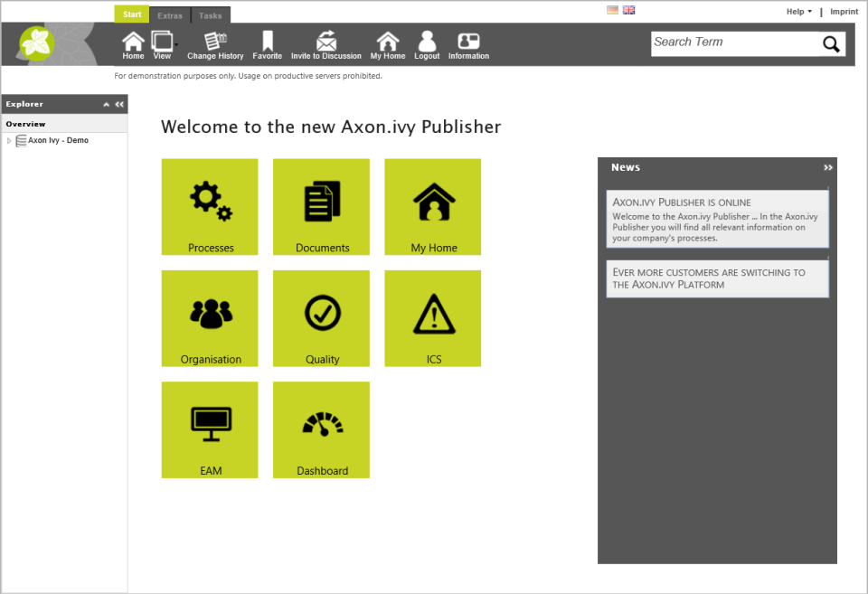Open the EAM monitor tile

[210, 429]
